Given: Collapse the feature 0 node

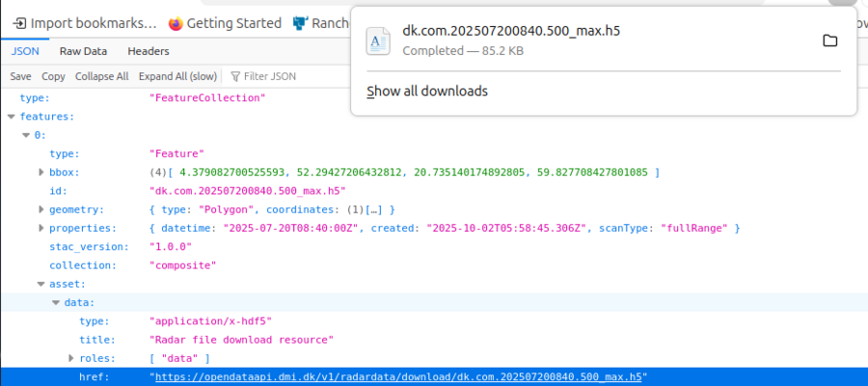Looking at the screenshot, I should tap(26, 135).
